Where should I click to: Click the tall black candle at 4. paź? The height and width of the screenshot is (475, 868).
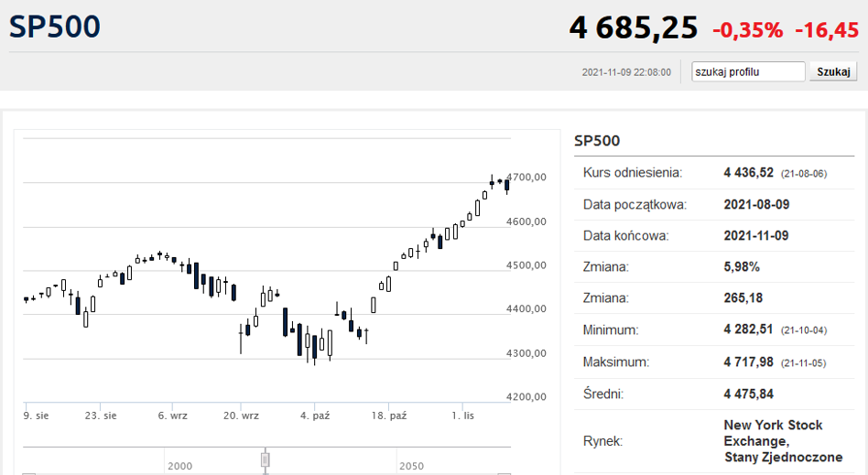[314, 348]
